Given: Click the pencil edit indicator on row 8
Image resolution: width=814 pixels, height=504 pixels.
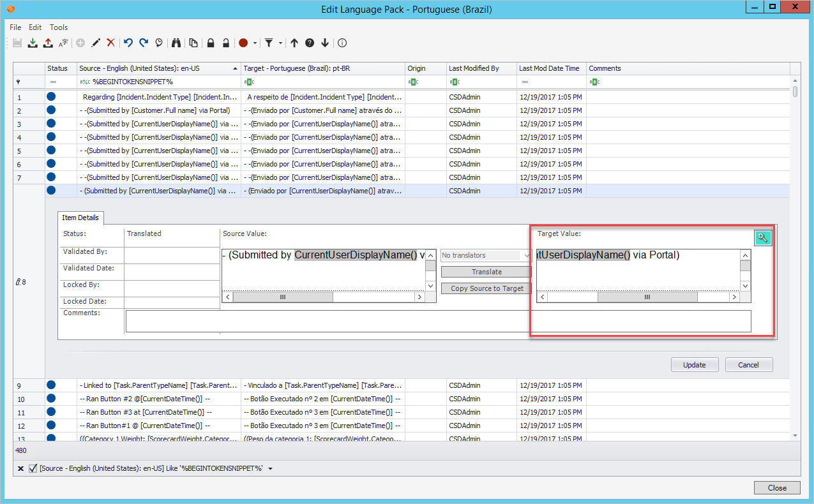Looking at the screenshot, I should click(x=19, y=281).
